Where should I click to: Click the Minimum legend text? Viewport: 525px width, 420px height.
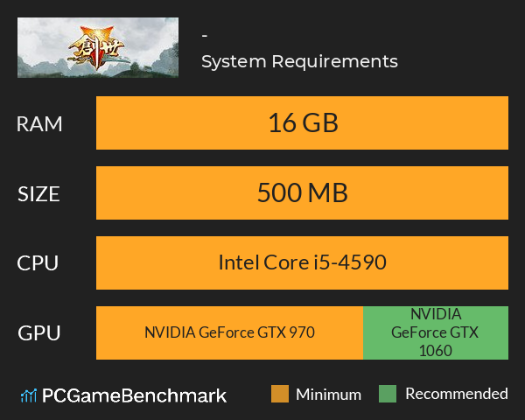coord(328,395)
